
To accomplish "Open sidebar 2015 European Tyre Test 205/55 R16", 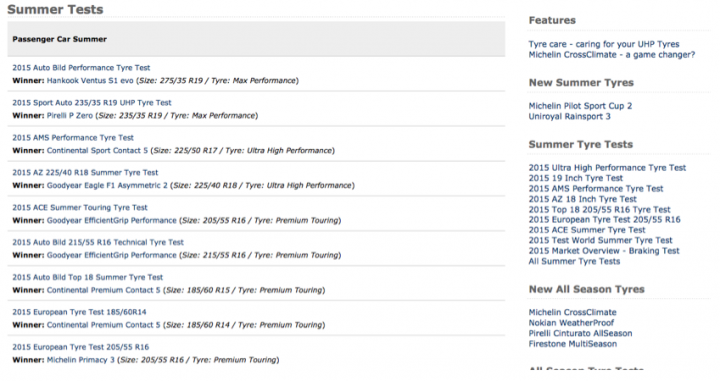I will pos(604,219).
